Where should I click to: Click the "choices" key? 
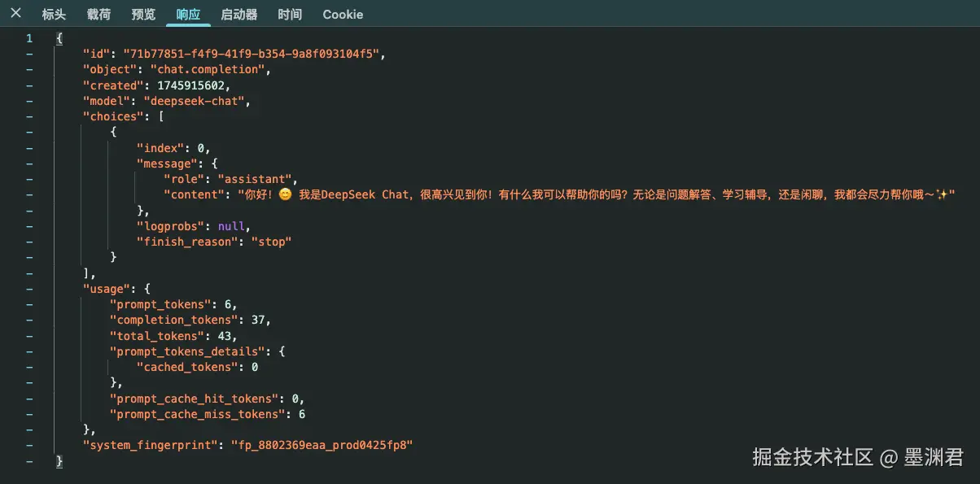tap(113, 116)
